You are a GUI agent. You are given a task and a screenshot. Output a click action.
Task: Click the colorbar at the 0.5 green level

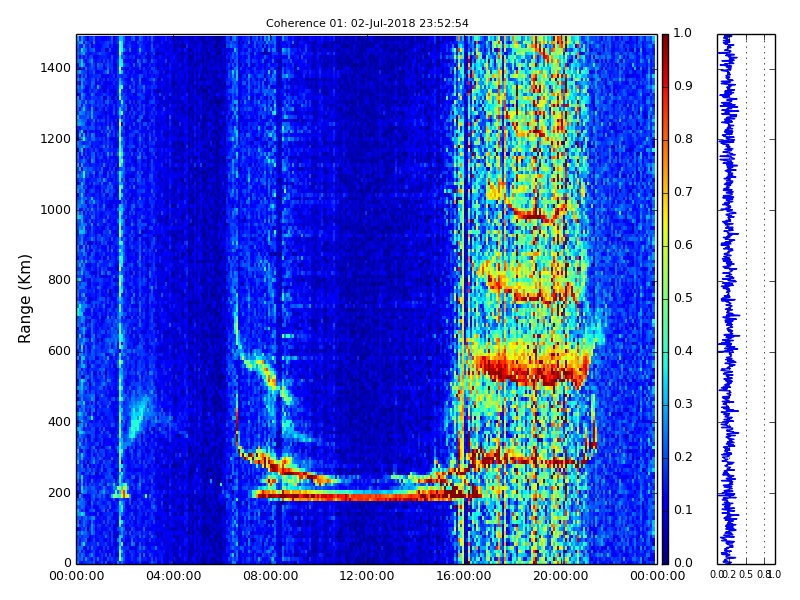tap(665, 299)
